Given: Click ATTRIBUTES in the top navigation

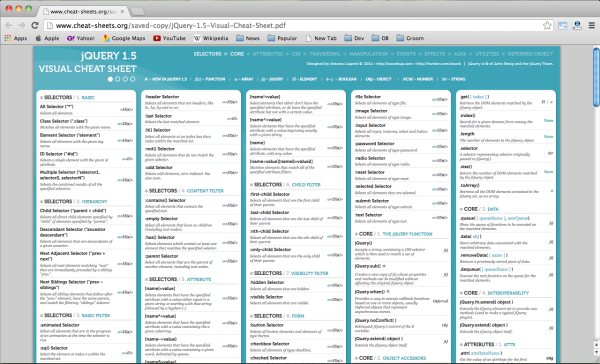Looking at the screenshot, I should [x=267, y=54].
